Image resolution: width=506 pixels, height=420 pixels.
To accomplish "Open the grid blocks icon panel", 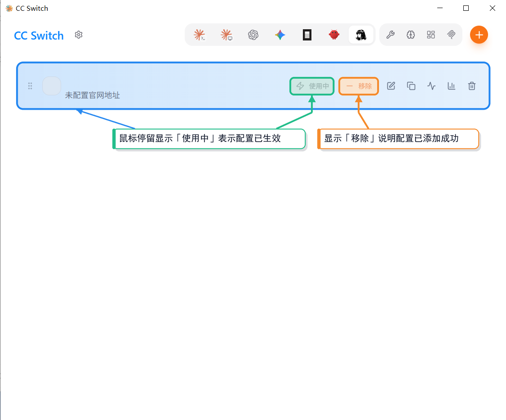I will [x=431, y=35].
